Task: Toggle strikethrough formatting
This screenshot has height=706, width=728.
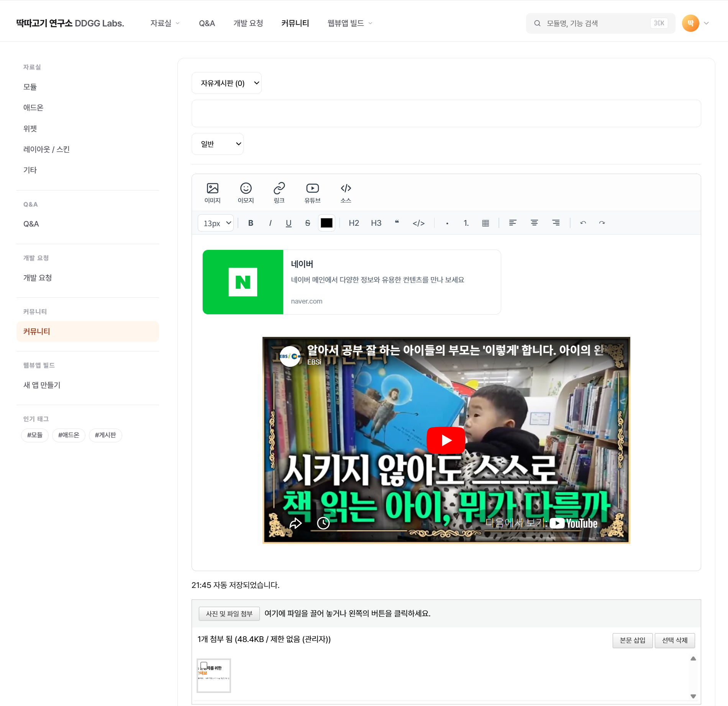Action: 308,223
